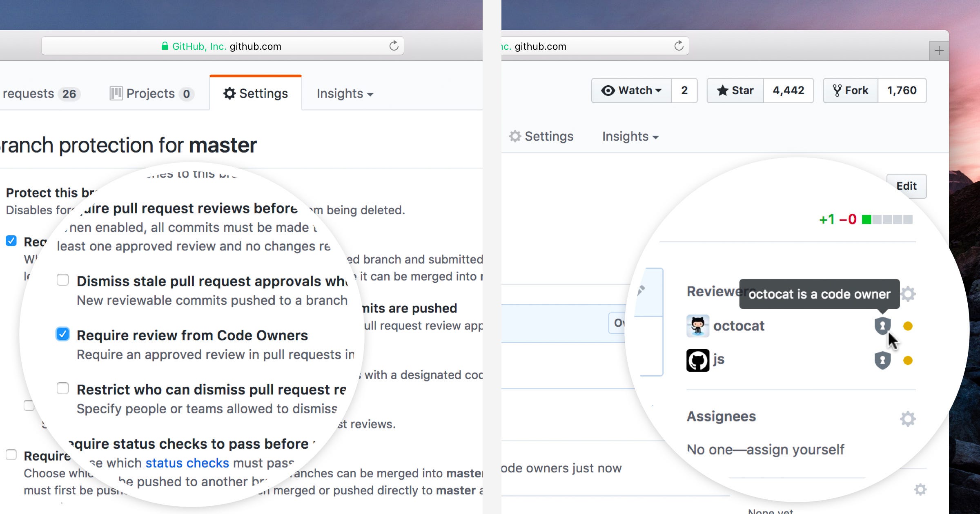This screenshot has width=980, height=514.
Task: Click the diffstat bar +1 −0
Action: tap(866, 219)
